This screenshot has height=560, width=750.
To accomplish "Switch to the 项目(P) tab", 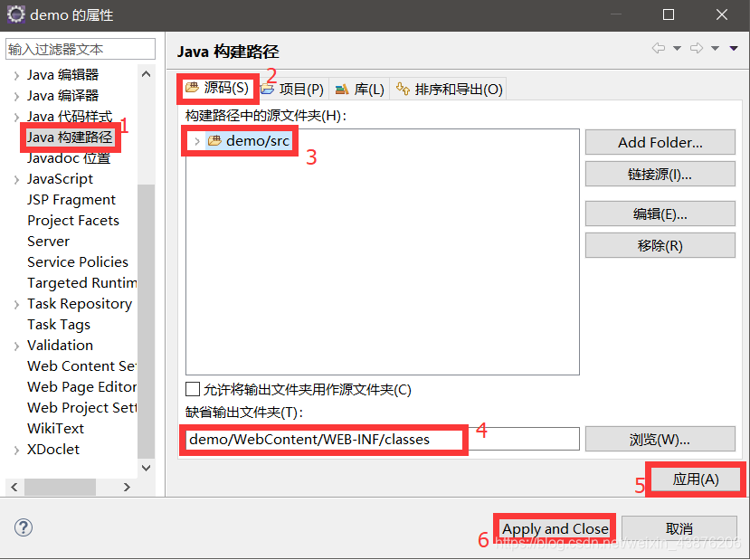I will (x=293, y=89).
